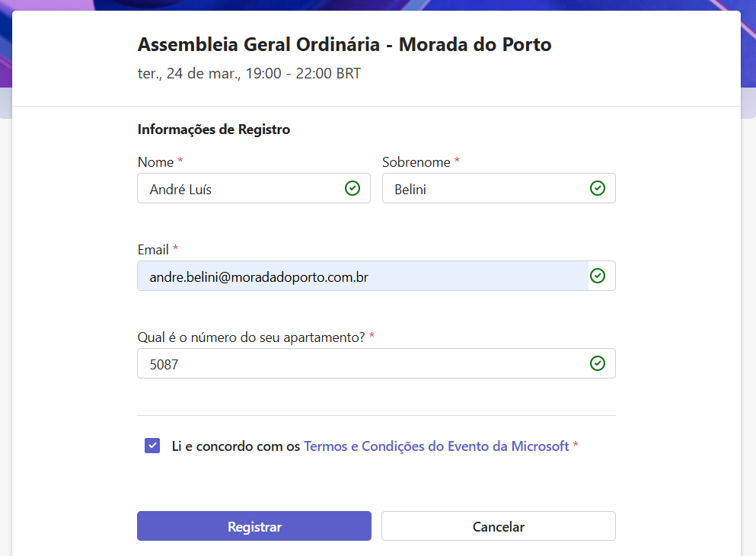Click the green checkmark in the Nome field
756x556 pixels.
[352, 188]
